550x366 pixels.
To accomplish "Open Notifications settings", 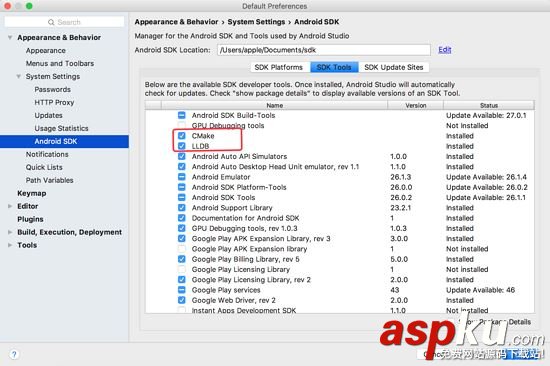I will (47, 154).
